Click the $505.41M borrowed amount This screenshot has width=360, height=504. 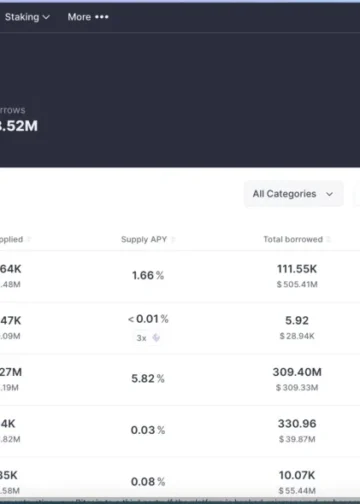click(297, 284)
